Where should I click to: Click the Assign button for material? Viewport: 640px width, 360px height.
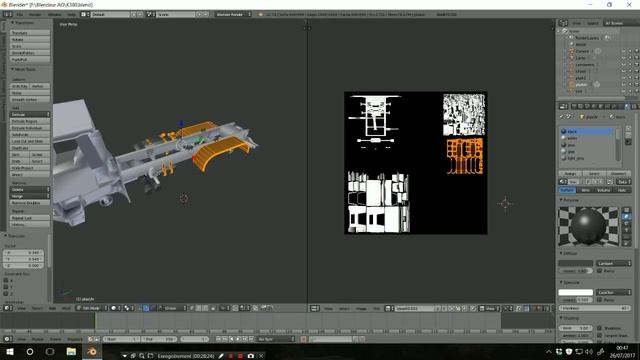(570, 174)
